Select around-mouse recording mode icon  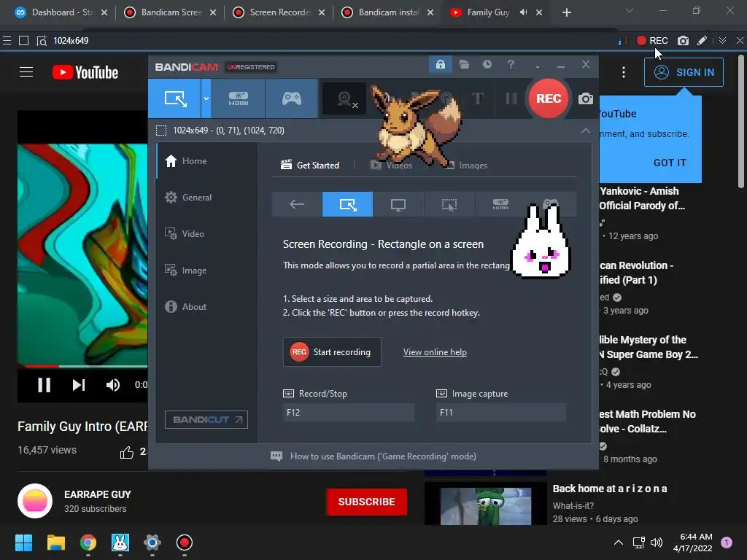pyautogui.click(x=449, y=204)
